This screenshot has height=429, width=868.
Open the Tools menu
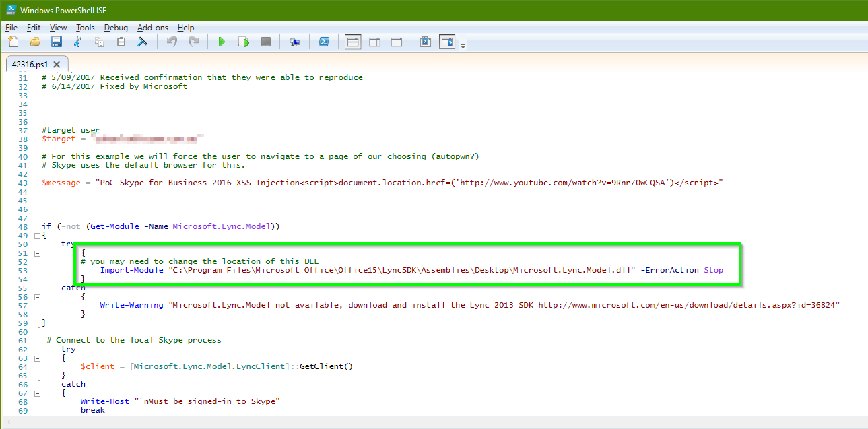pos(86,28)
